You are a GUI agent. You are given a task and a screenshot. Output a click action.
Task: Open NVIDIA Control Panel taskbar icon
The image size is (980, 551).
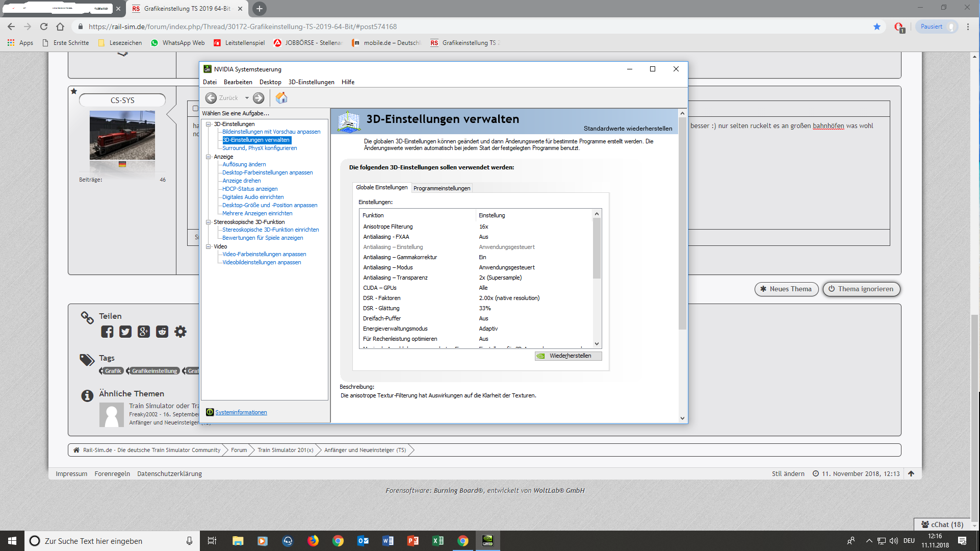pos(487,541)
